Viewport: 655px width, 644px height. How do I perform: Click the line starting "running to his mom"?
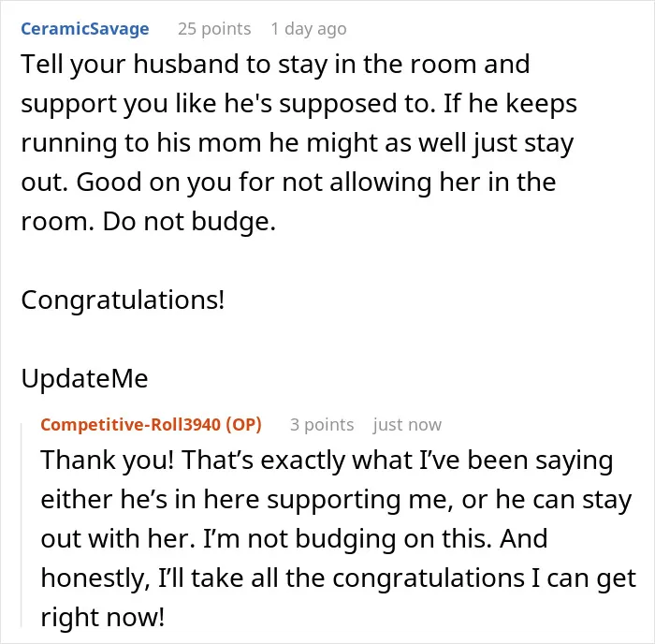[297, 143]
